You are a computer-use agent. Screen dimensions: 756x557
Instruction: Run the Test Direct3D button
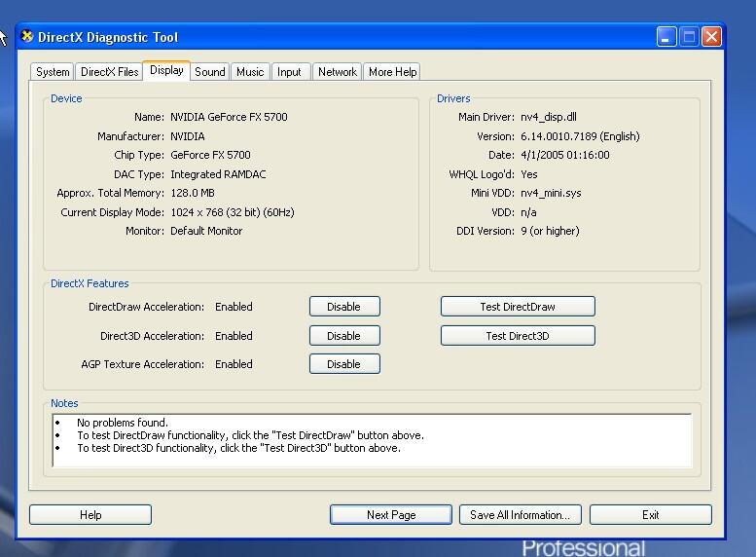tap(518, 335)
